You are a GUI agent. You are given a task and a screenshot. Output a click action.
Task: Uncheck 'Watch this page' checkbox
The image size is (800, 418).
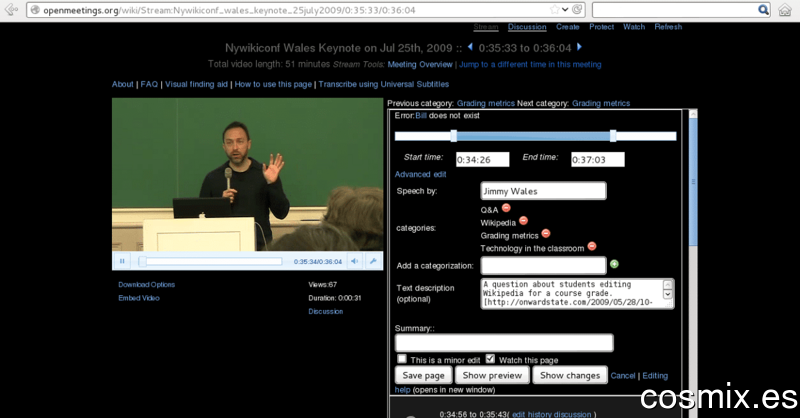coord(490,358)
